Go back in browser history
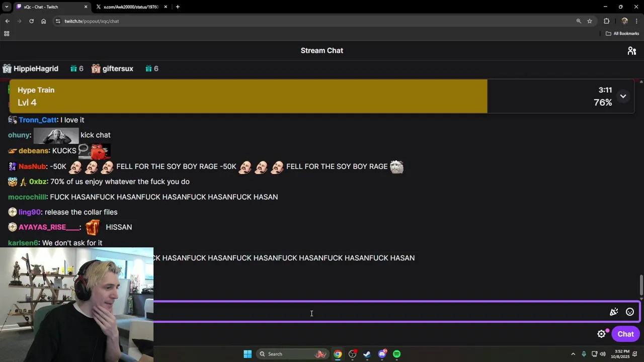Image resolution: width=644 pixels, height=362 pixels. (7, 21)
